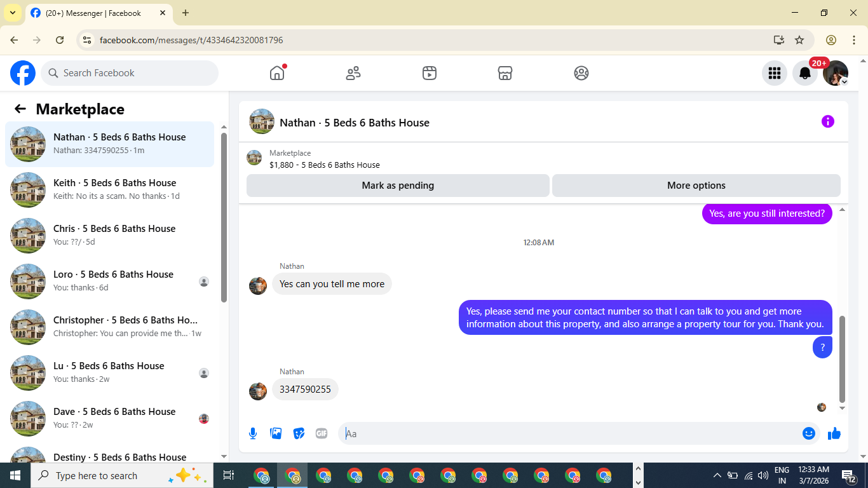
Task: Show hidden system tray icons
Action: point(717,475)
